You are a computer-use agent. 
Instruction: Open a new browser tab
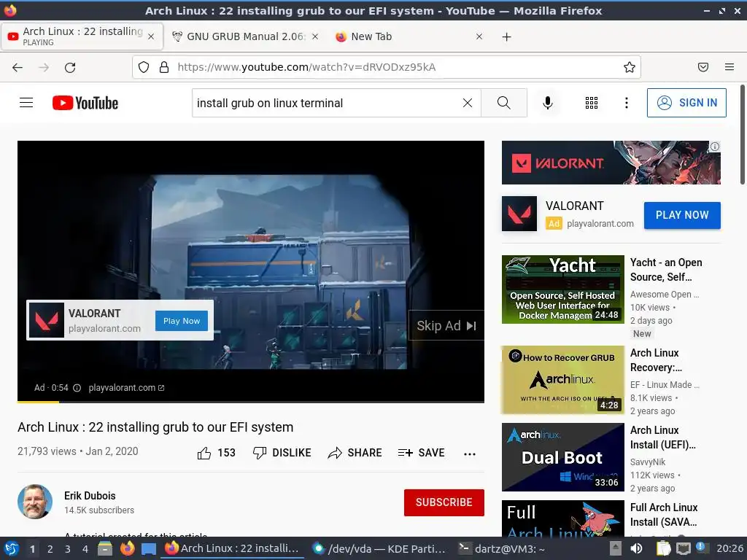[x=506, y=36]
